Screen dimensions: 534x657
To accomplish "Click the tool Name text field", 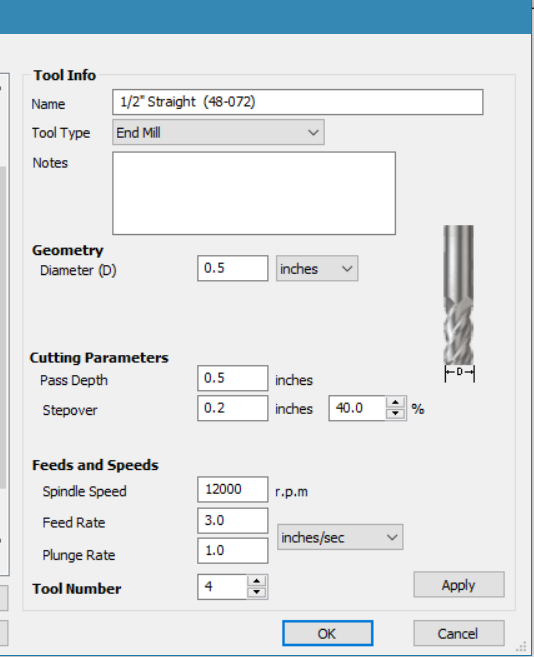I will pos(298,102).
